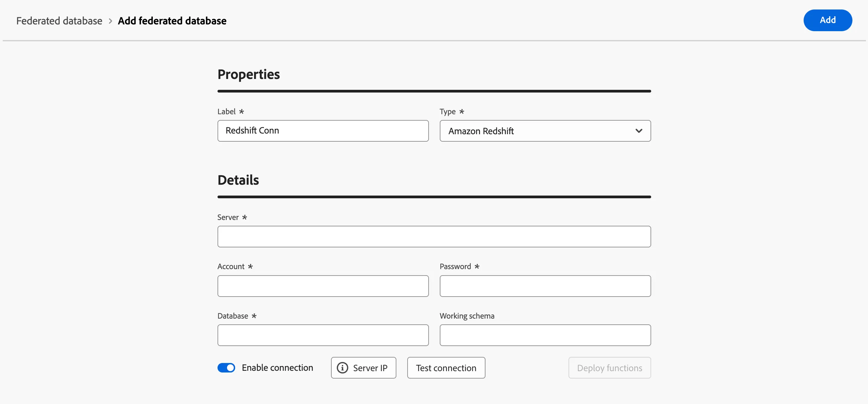
Task: Click the blue Add button
Action: pyautogui.click(x=828, y=20)
